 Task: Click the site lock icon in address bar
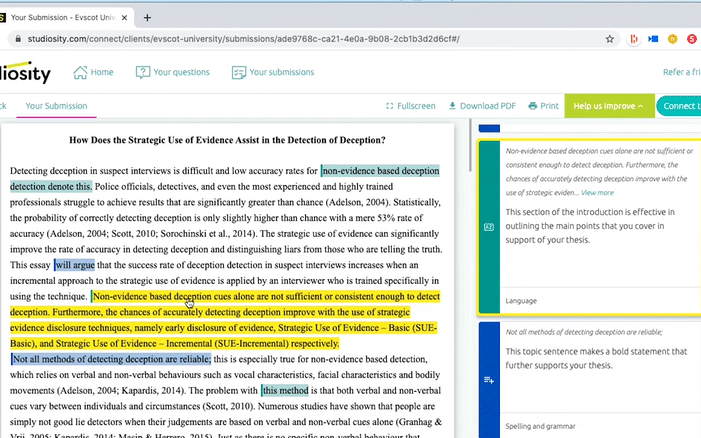pos(15,39)
